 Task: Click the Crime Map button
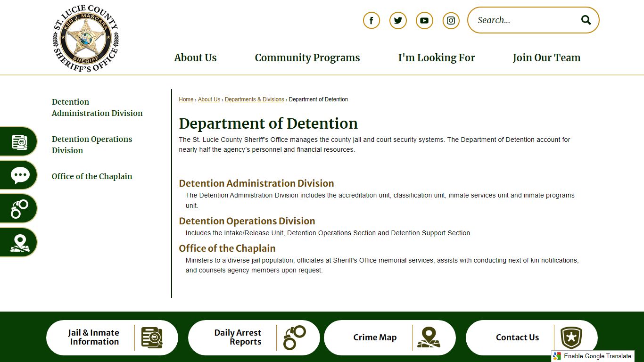(x=390, y=337)
